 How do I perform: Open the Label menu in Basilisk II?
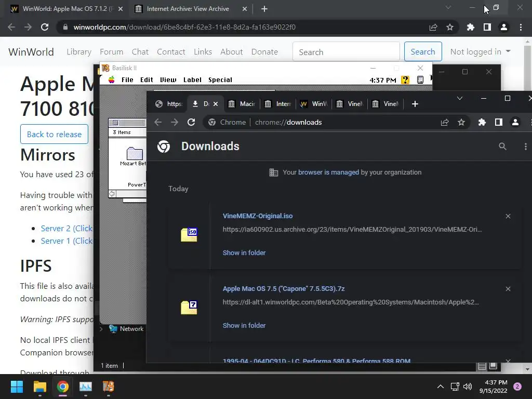pos(192,79)
